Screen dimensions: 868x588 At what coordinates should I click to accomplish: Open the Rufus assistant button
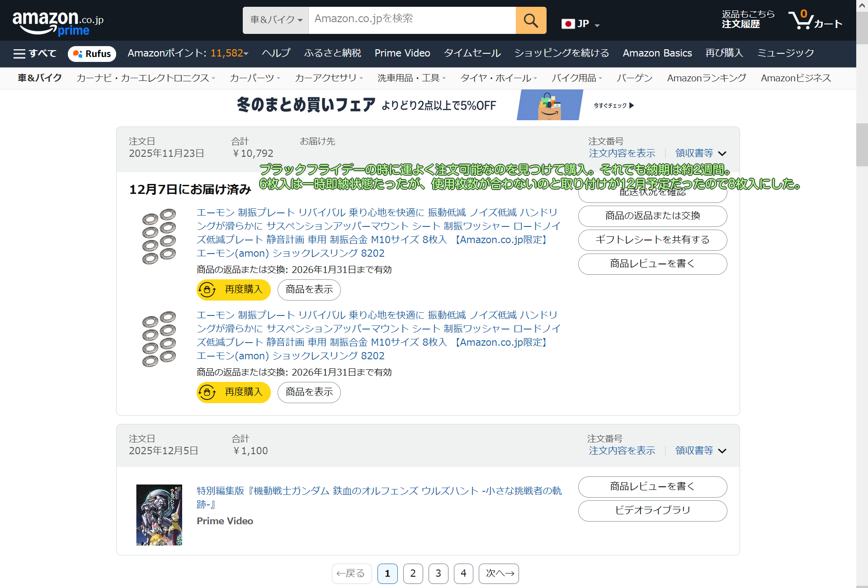(x=92, y=54)
